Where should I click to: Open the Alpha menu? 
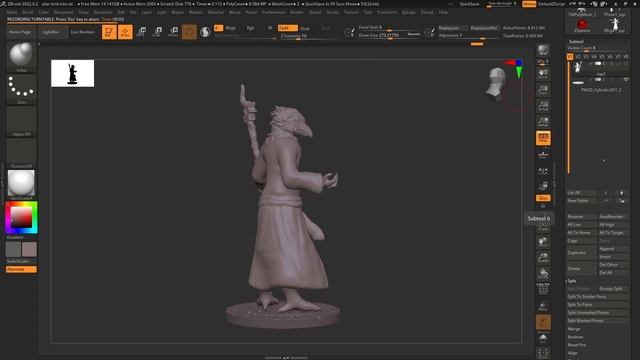(x=12, y=12)
